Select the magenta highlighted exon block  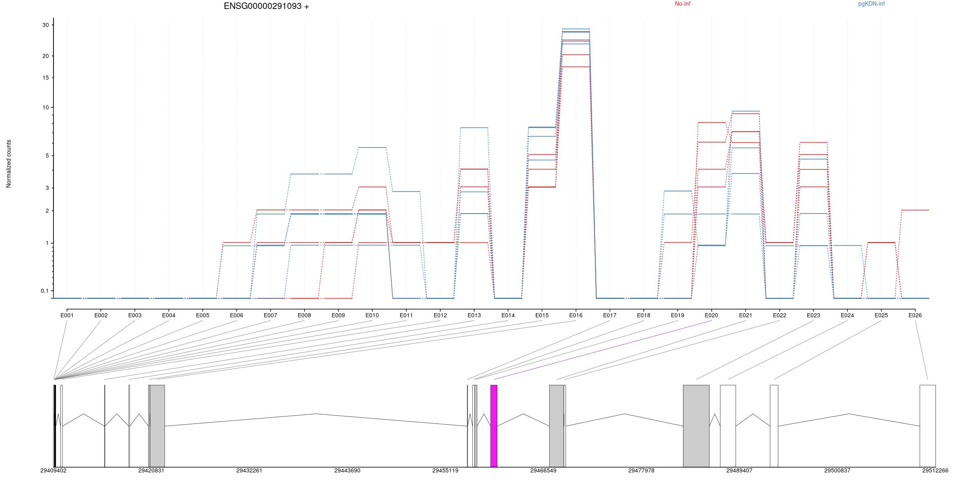494,426
